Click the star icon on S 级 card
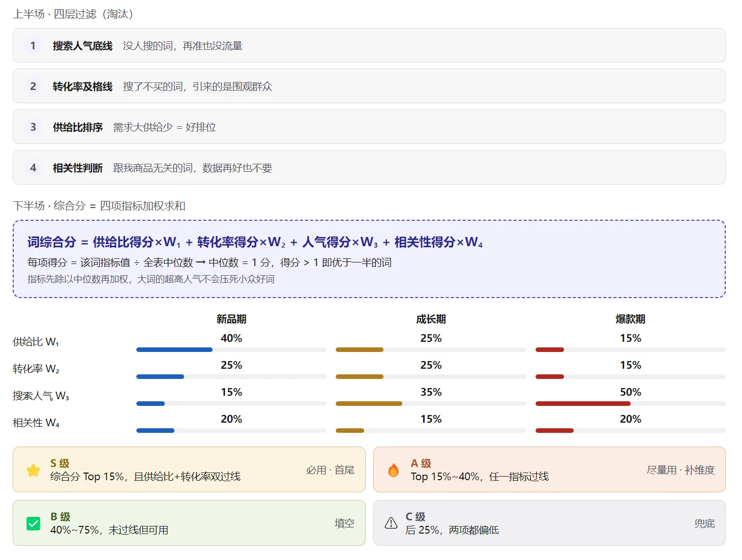Screen dimensions: 742x560 point(34,470)
